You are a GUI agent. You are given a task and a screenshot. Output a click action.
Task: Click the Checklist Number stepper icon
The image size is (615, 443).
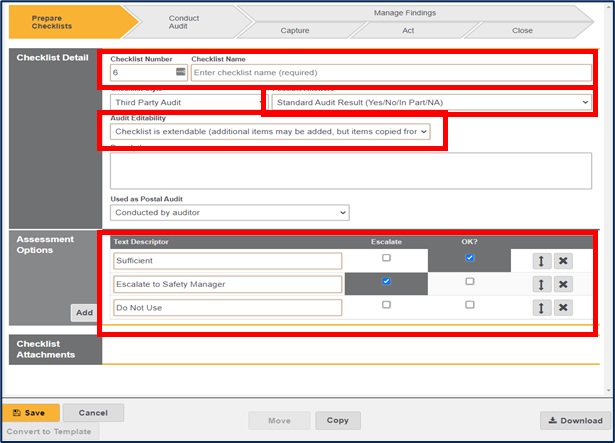point(180,73)
